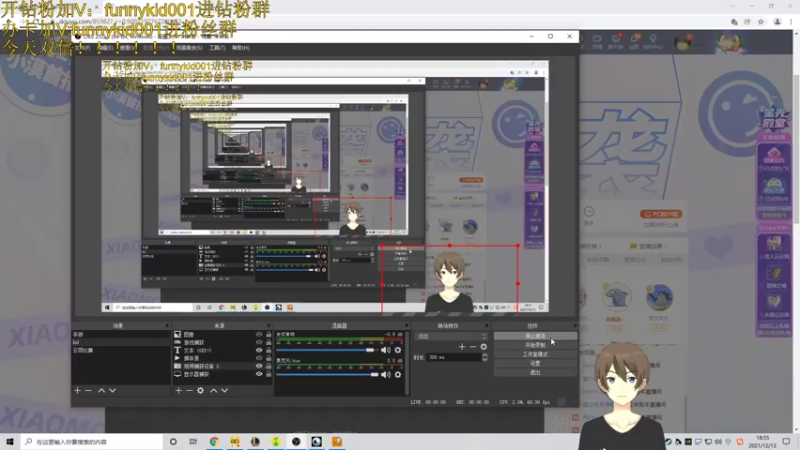Toggle visibility of 视频捕获设备 2 source
This screenshot has height=450, width=800.
pos(259,366)
